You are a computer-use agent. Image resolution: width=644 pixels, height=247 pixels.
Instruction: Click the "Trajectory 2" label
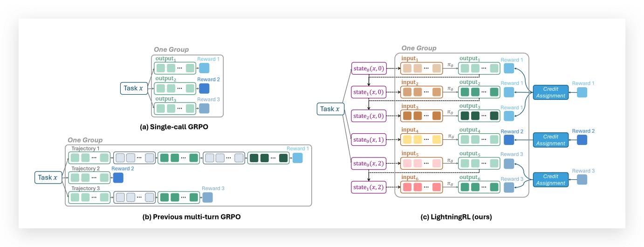pyautogui.click(x=85, y=168)
